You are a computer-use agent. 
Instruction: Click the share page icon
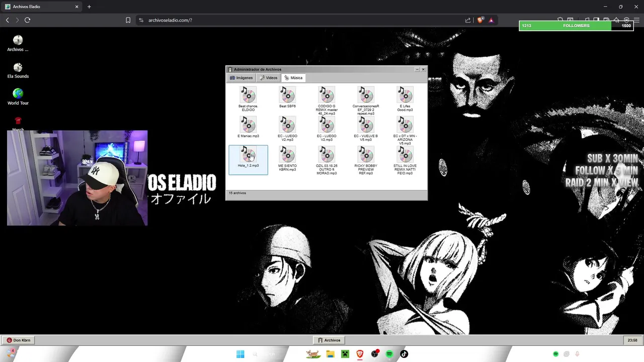468,20
